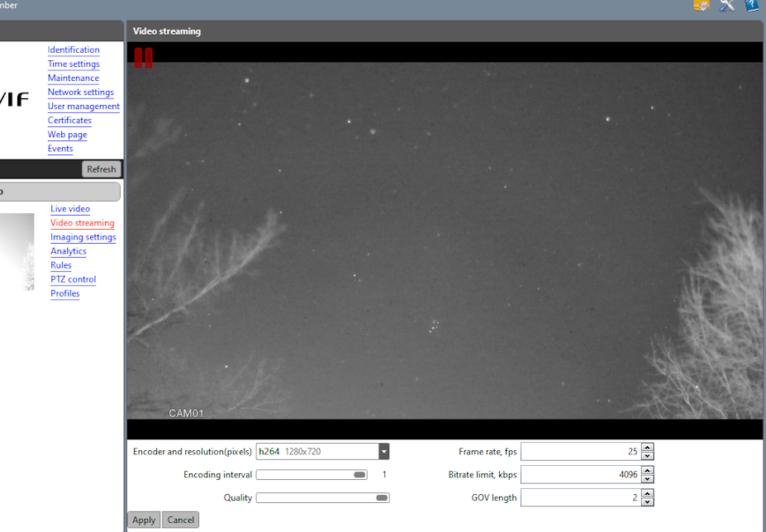The height and width of the screenshot is (532, 766).
Task: Open Encoder and resolution dropdown arrow
Action: click(x=384, y=452)
